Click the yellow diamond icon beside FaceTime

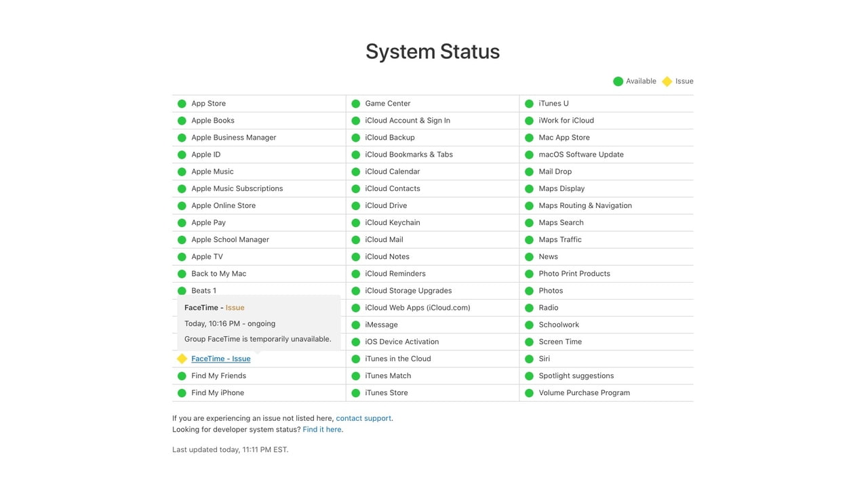pos(182,359)
